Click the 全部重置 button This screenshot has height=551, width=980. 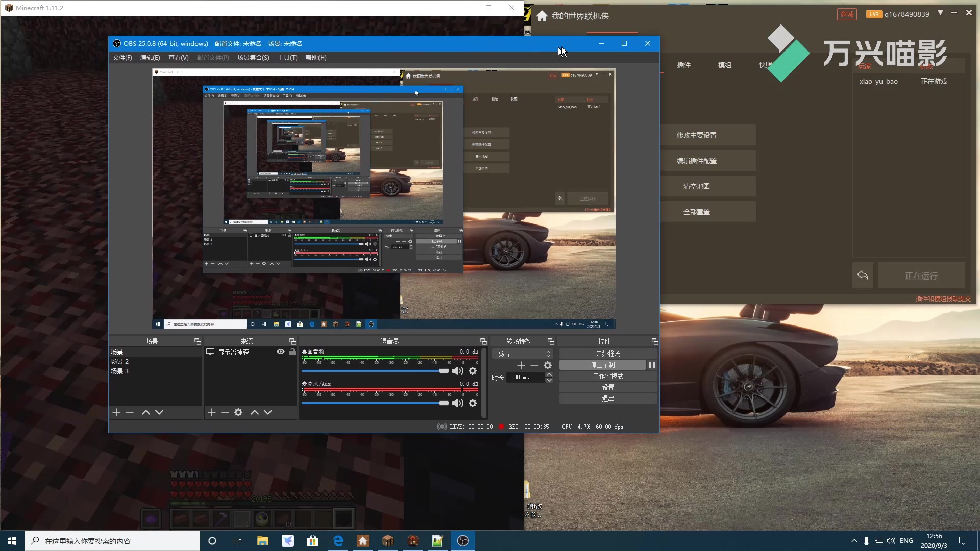708,212
